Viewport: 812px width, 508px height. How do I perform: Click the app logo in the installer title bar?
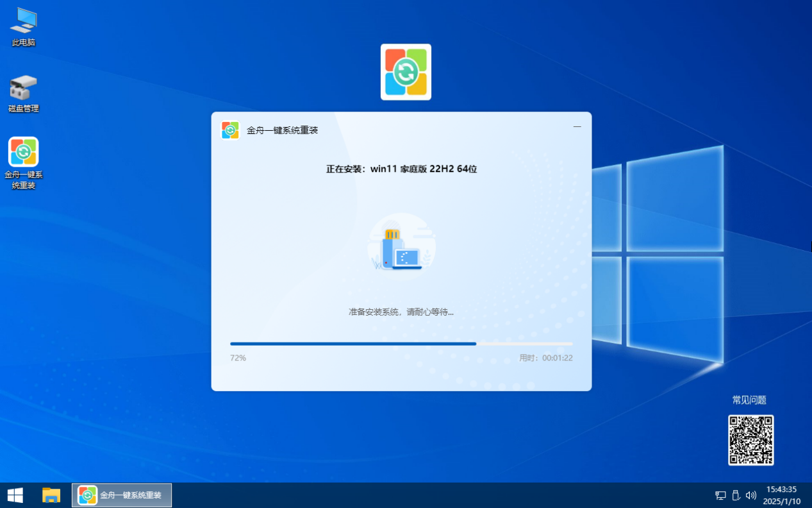[x=230, y=130]
